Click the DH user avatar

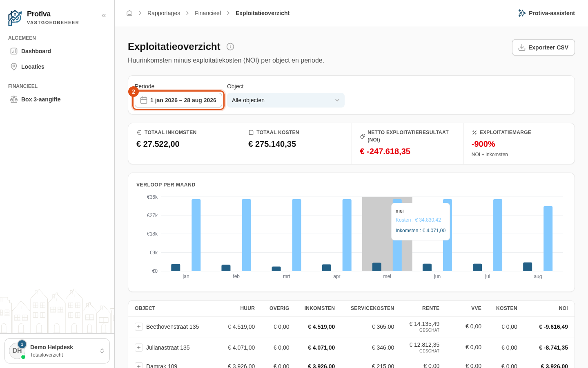point(17,351)
